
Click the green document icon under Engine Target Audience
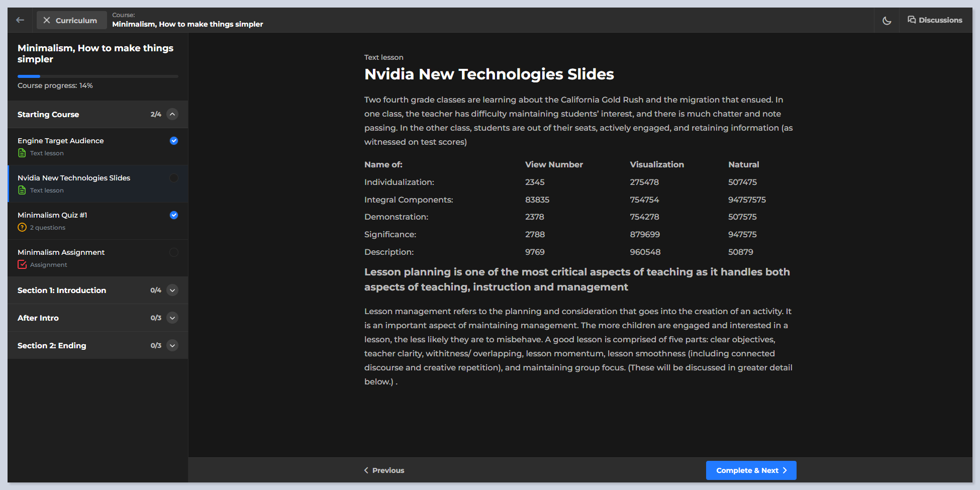click(22, 153)
